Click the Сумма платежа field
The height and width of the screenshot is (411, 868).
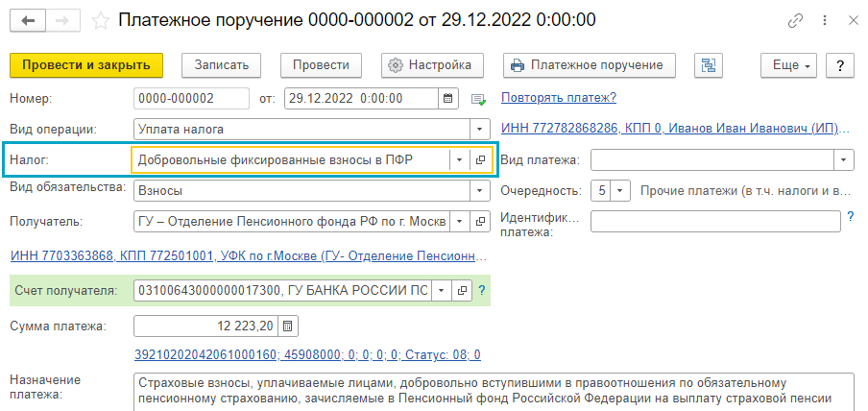205,326
